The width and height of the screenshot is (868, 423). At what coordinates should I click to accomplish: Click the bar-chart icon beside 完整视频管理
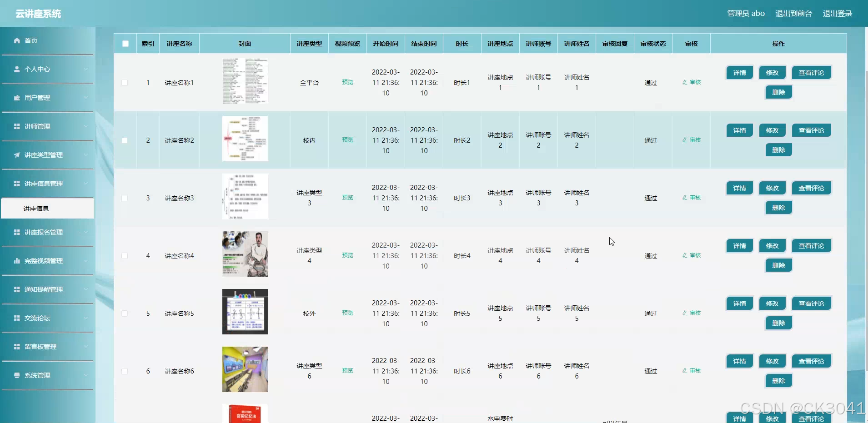click(x=17, y=261)
